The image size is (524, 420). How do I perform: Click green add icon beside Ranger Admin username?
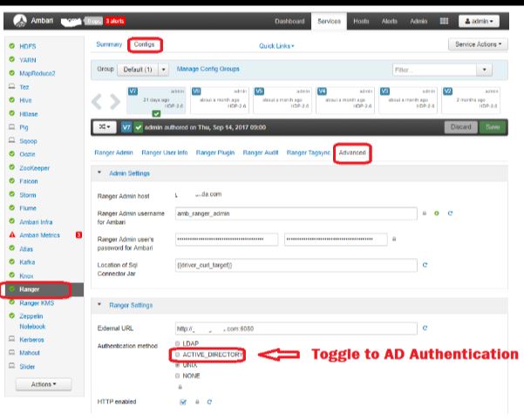click(x=437, y=213)
